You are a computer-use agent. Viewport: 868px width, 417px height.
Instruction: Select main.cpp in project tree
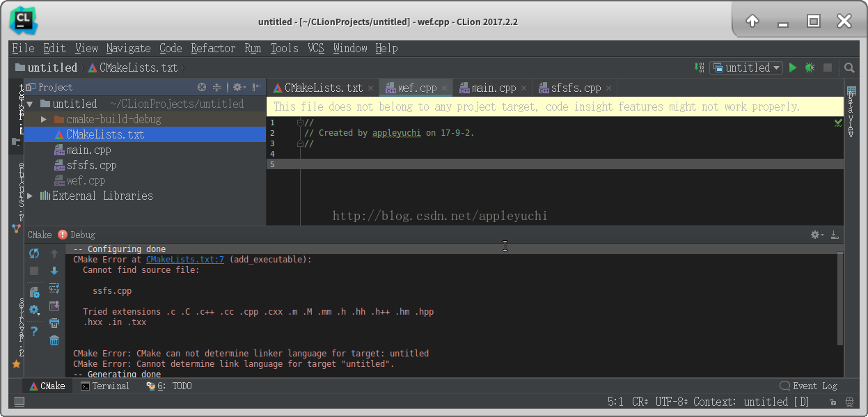click(88, 150)
